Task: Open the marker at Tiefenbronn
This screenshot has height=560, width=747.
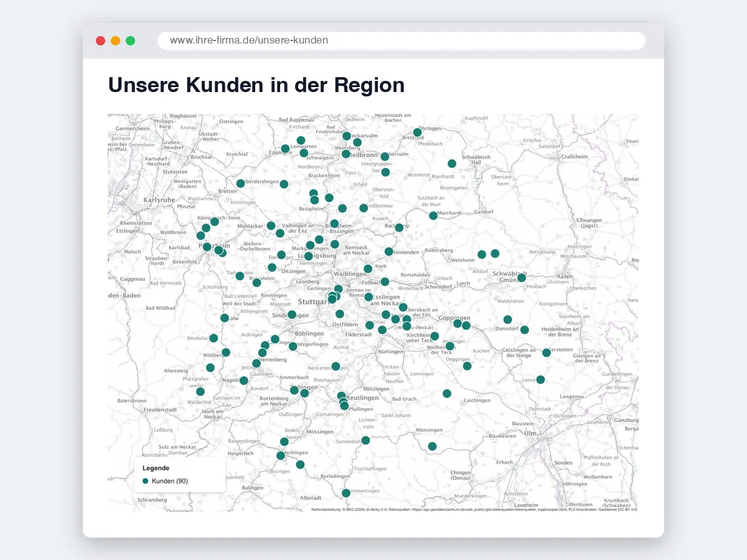Action: click(240, 276)
